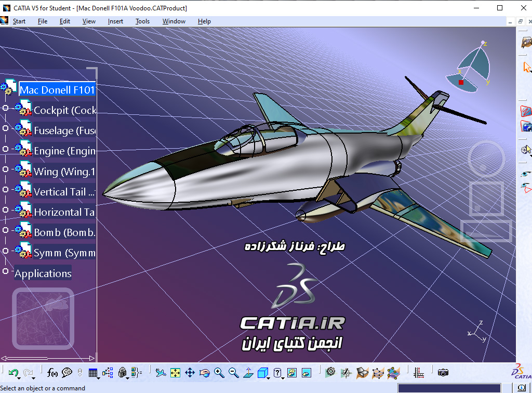This screenshot has width=532, height=393.
Task: Click the Undo arrow icon
Action: tap(12, 373)
